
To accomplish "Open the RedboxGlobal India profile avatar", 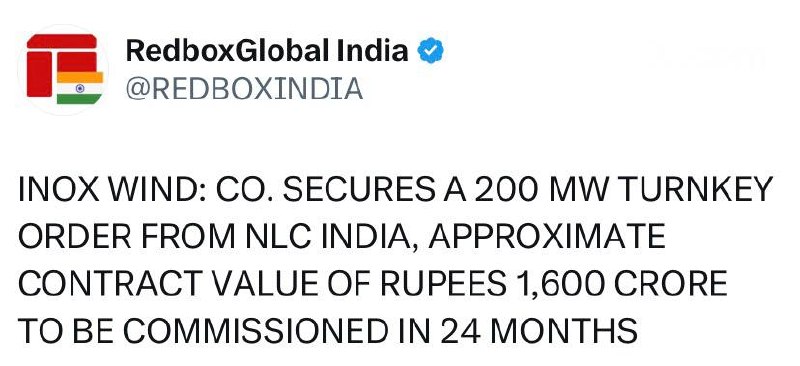I will pos(63,69).
